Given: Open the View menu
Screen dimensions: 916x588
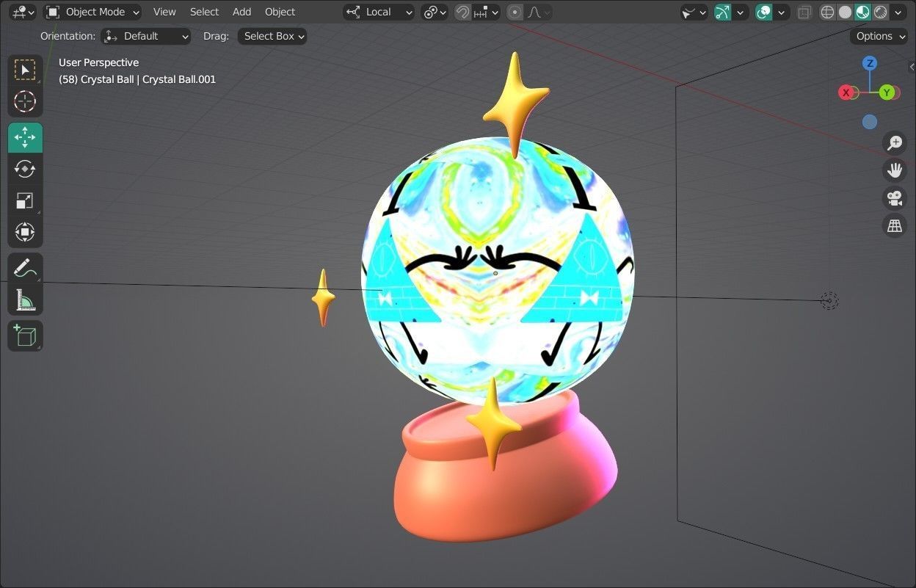Looking at the screenshot, I should coord(164,12).
